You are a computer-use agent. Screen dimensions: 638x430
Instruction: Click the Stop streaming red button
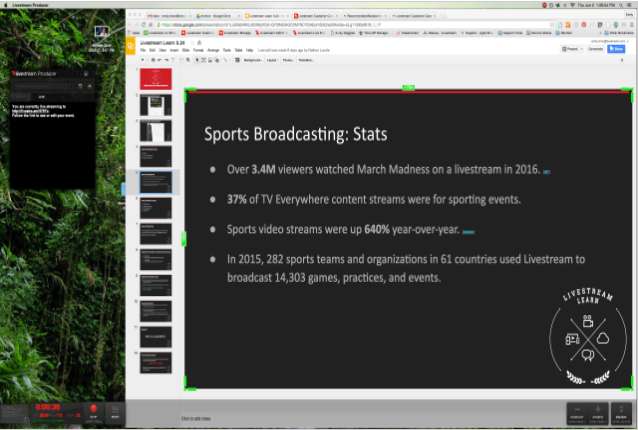pos(93,413)
